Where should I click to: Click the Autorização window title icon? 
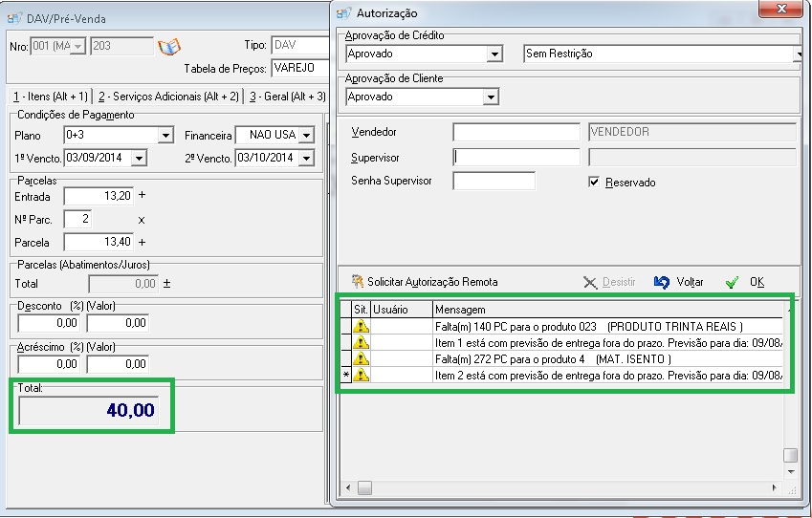click(x=344, y=13)
